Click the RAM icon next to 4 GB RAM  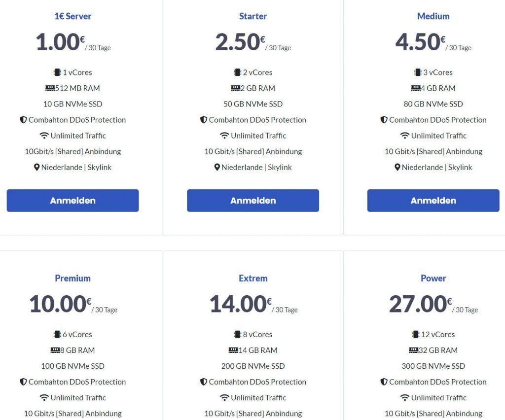pyautogui.click(x=416, y=88)
